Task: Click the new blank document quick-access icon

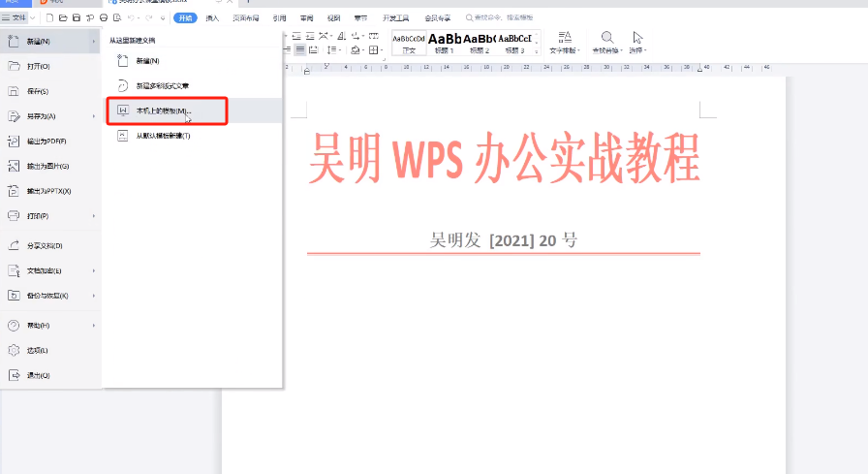Action: pyautogui.click(x=49, y=17)
